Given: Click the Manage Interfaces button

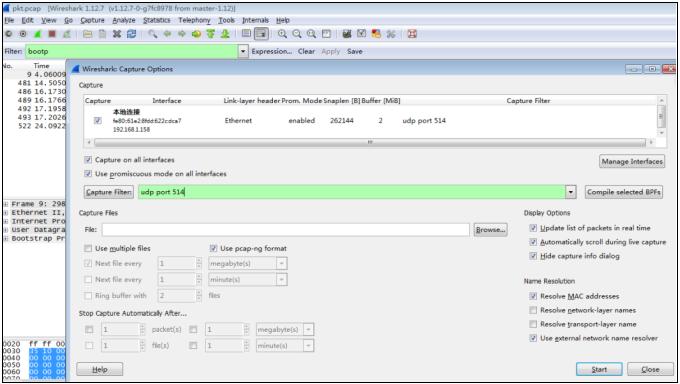Looking at the screenshot, I should [x=632, y=161].
